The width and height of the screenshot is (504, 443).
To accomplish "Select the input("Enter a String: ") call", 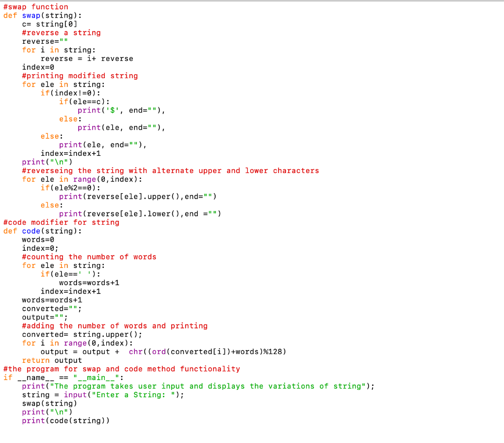I will tap(123, 394).
